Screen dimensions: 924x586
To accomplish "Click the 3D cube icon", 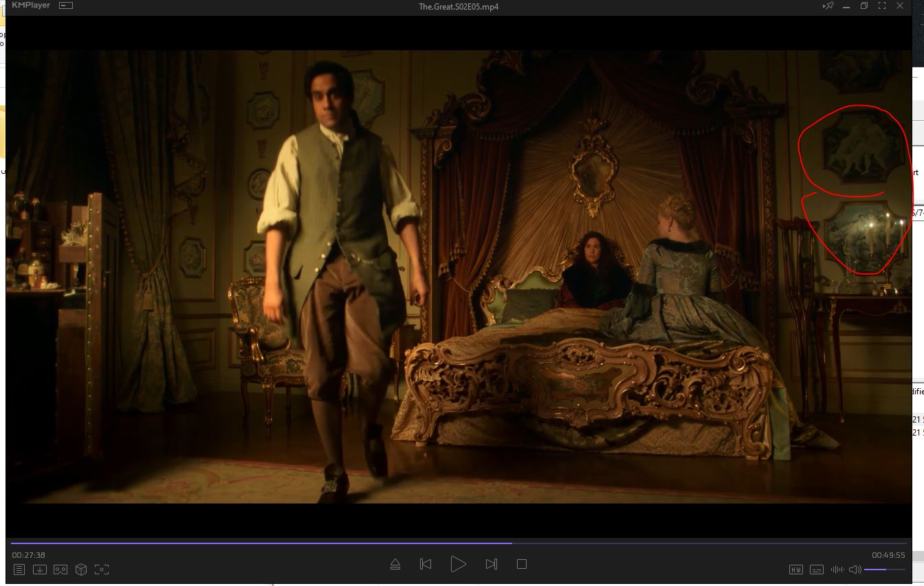I will click(x=81, y=570).
